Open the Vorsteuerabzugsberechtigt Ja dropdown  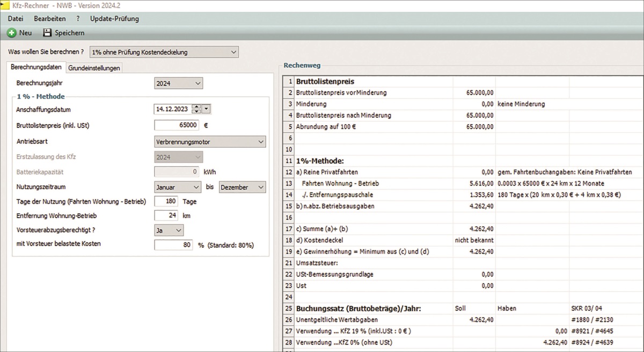[169, 230]
